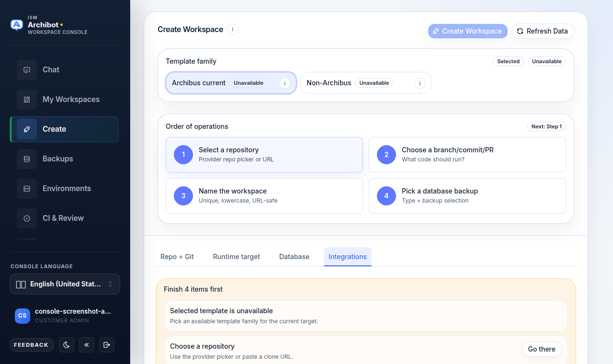Click the Archibot logo icon
The image size is (613, 364).
[17, 25]
